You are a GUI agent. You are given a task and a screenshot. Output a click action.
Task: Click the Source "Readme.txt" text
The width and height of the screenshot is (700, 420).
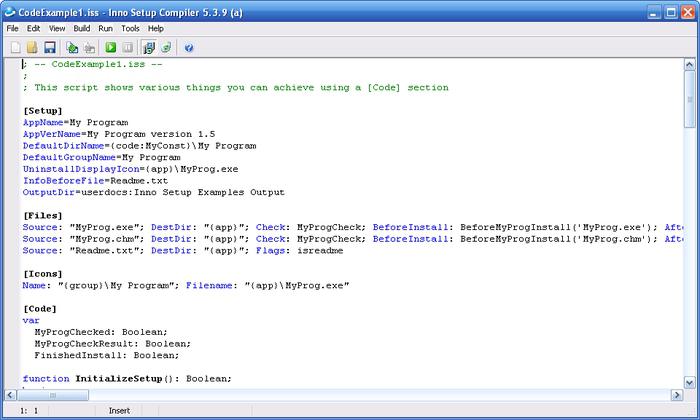[83, 250]
